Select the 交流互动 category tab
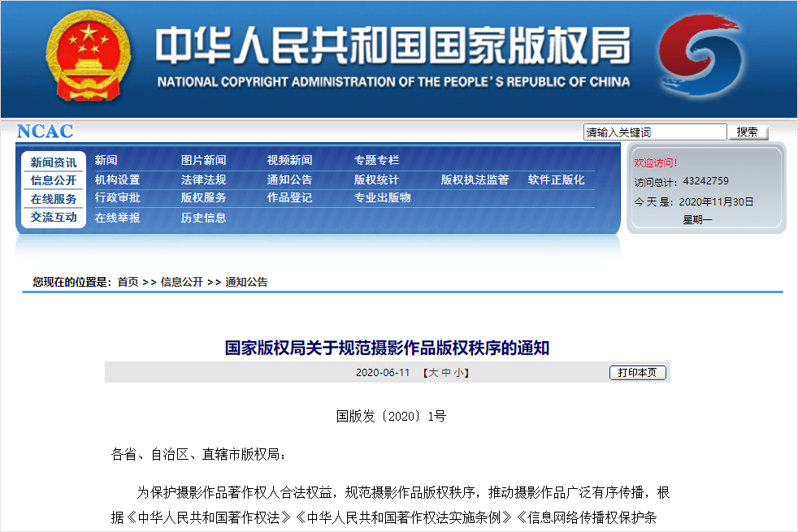The height and width of the screenshot is (532, 798). pyautogui.click(x=54, y=217)
